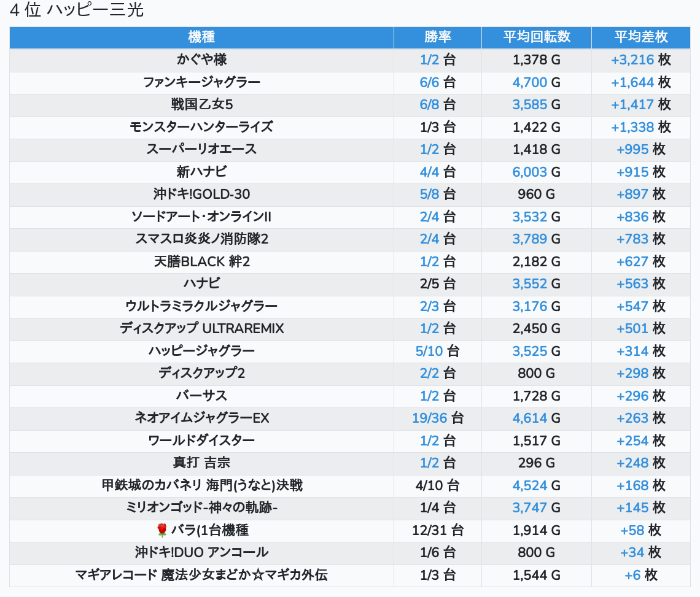This screenshot has width=700, height=597.
Task: Click the 平均回転数 column header
Action: (x=537, y=37)
